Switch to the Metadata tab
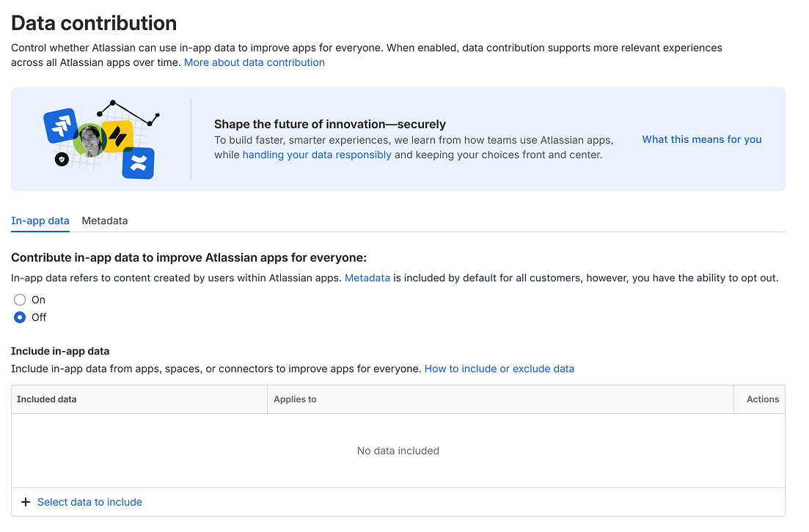The height and width of the screenshot is (532, 809). [x=104, y=221]
